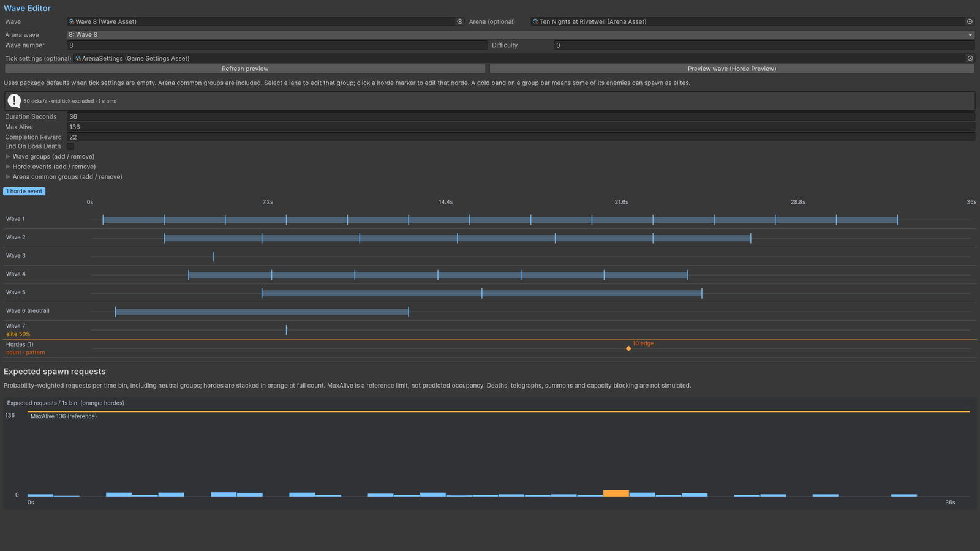Click the Completion Reward input field
Viewport: 980px width, 551px height.
click(521, 137)
